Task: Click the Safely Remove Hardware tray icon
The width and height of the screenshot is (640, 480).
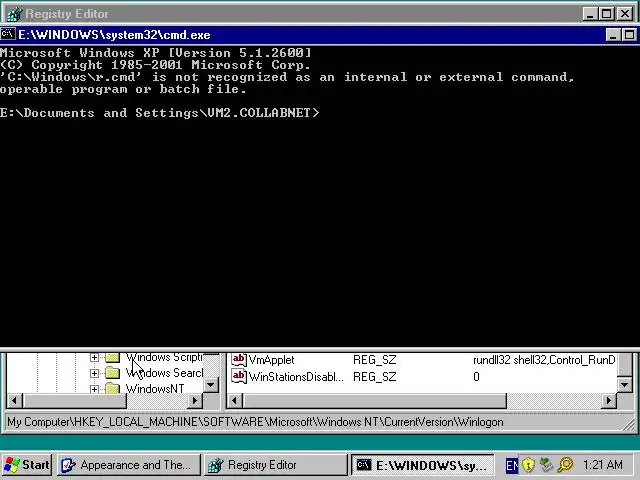Action: (547, 465)
